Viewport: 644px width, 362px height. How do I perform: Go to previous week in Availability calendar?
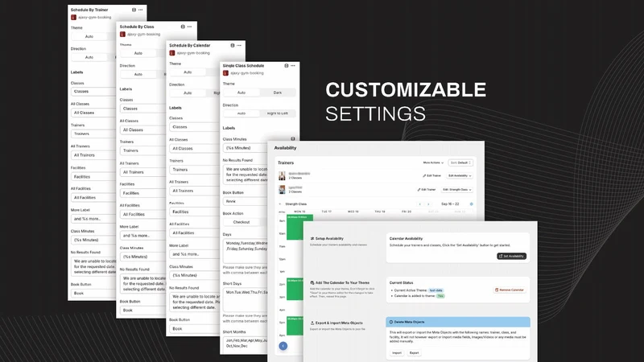click(419, 204)
